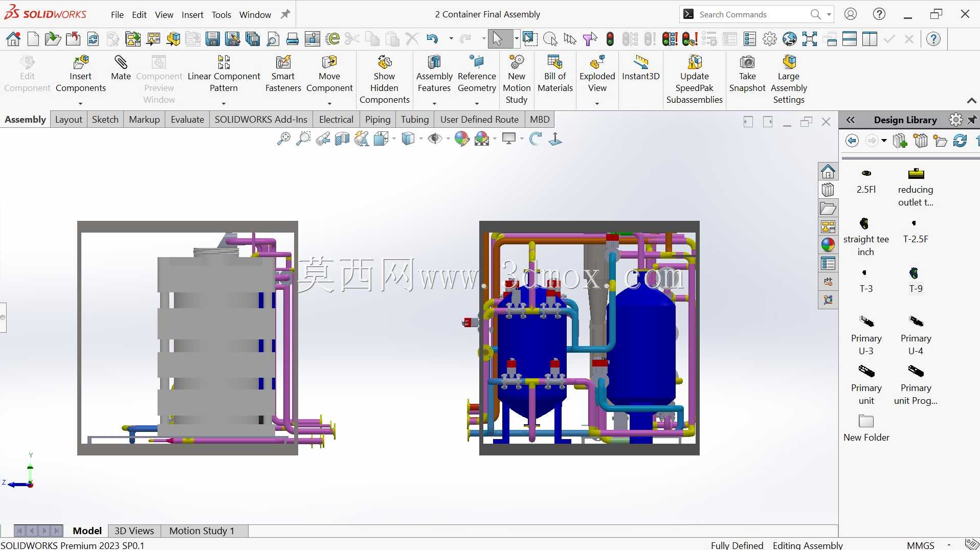Image resolution: width=980 pixels, height=550 pixels.
Task: Open Options with the gear icon in top toolbar
Action: click(770, 39)
